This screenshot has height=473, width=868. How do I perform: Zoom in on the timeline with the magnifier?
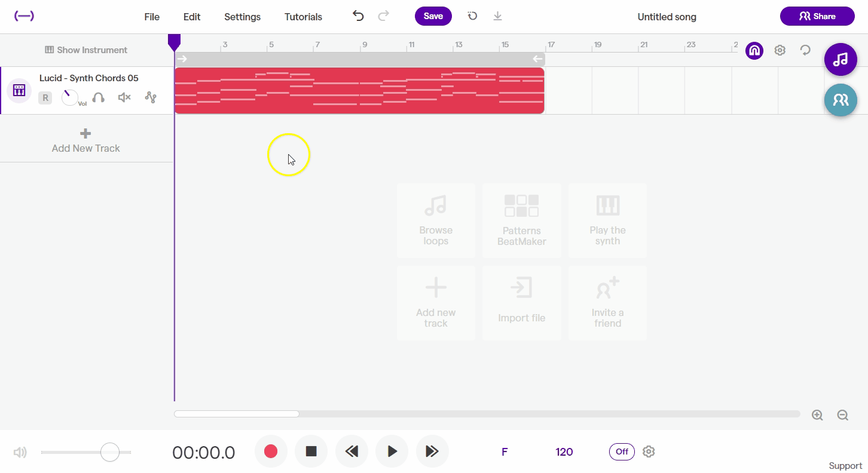[817, 414]
